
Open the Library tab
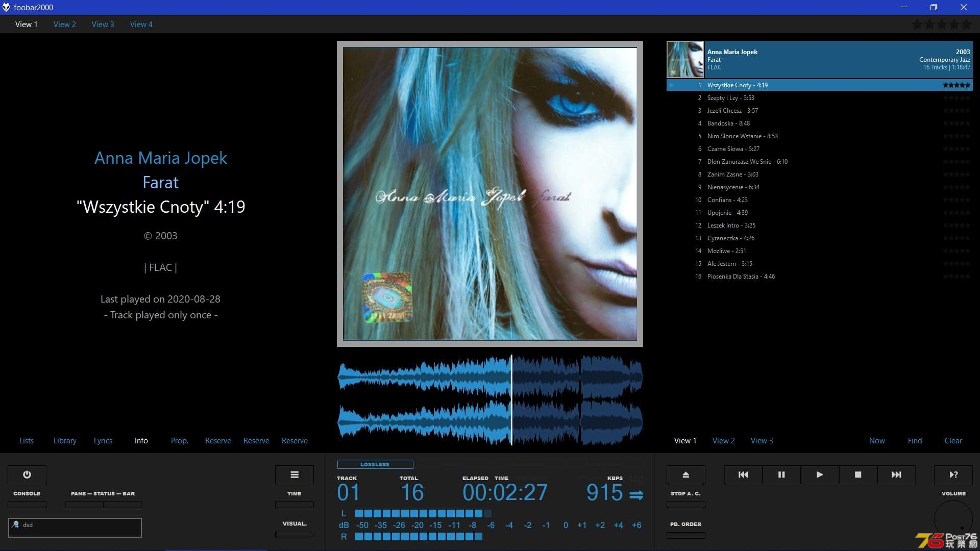[65, 440]
